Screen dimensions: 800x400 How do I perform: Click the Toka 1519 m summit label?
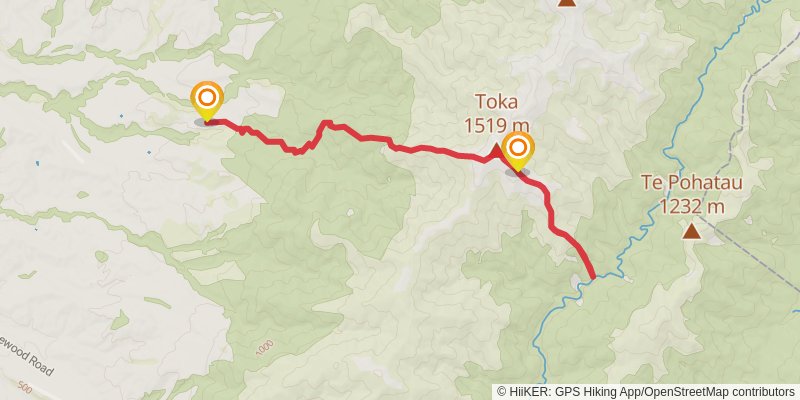(x=496, y=113)
